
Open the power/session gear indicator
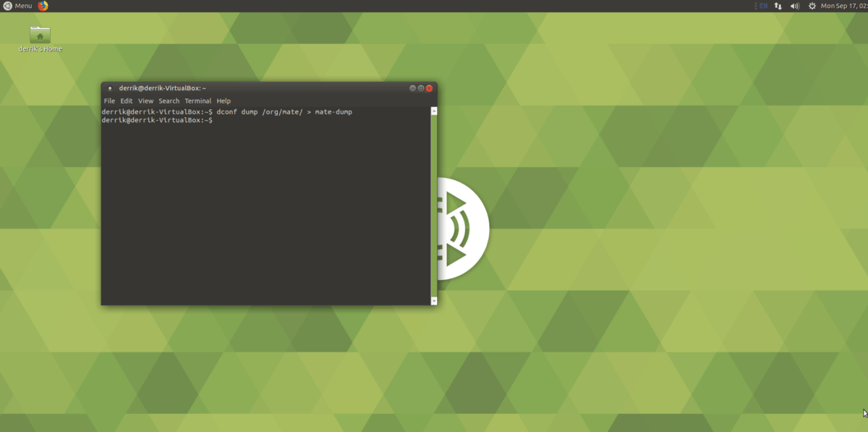812,6
